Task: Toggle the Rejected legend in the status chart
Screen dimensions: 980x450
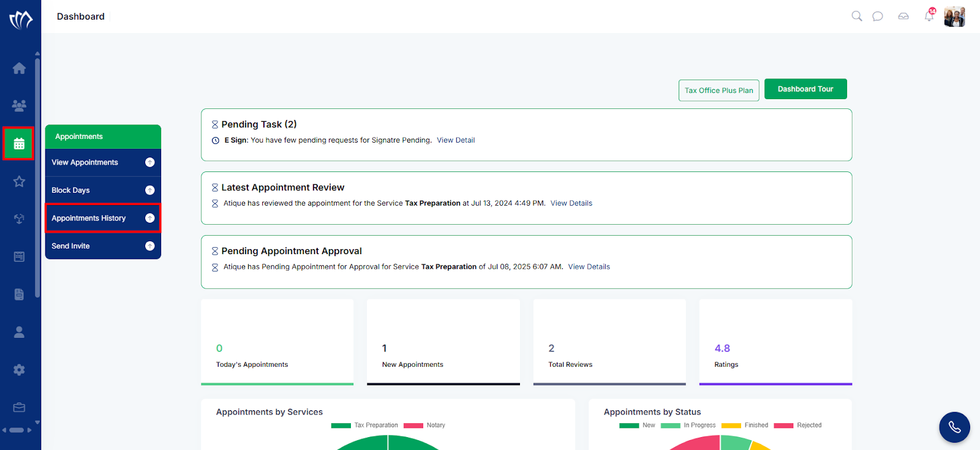Action: click(797, 426)
